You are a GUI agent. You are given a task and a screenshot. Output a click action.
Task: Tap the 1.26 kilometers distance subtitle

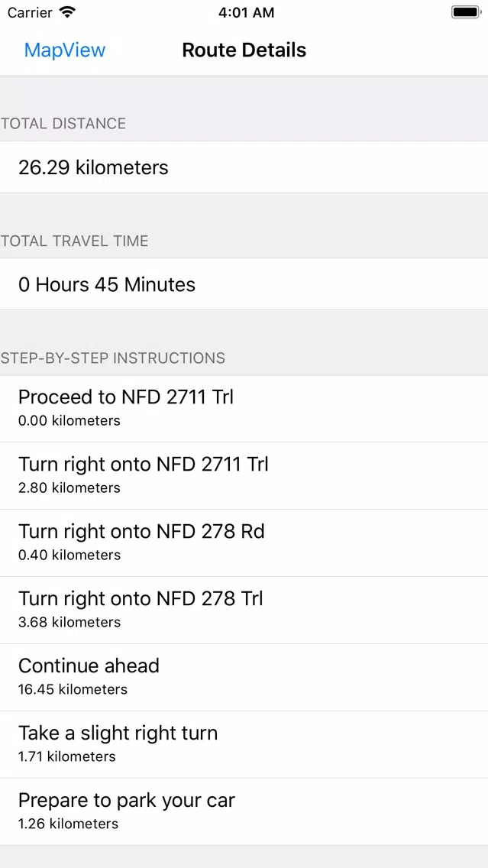click(x=68, y=824)
